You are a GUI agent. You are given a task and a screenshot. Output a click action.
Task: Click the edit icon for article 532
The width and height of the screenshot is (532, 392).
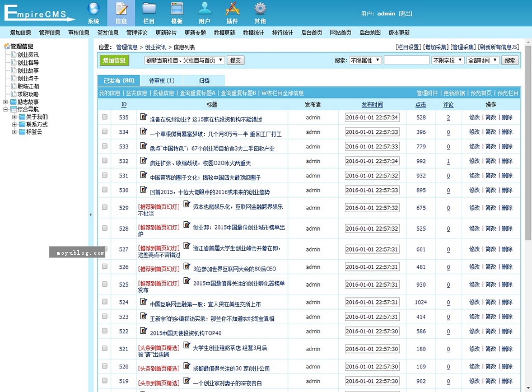click(143, 161)
